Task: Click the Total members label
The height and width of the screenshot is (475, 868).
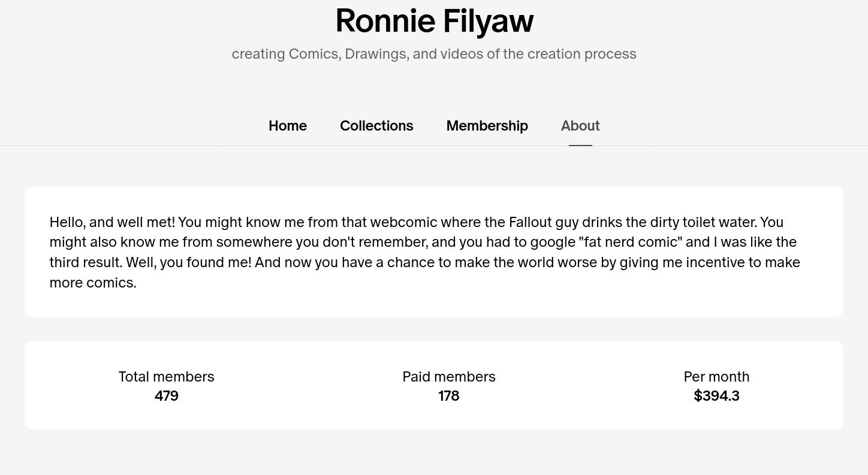Action: [166, 377]
